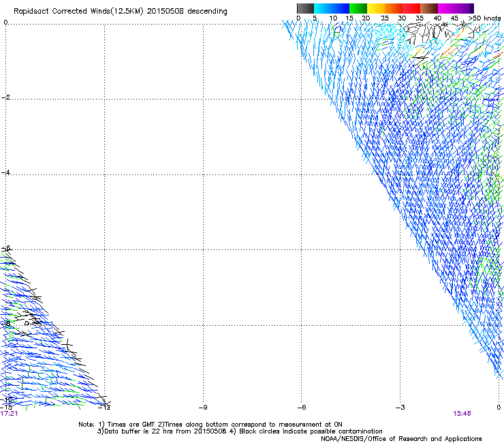Click the 17:21 purple time label
The width and height of the screenshot is (504, 443).
click(x=9, y=414)
